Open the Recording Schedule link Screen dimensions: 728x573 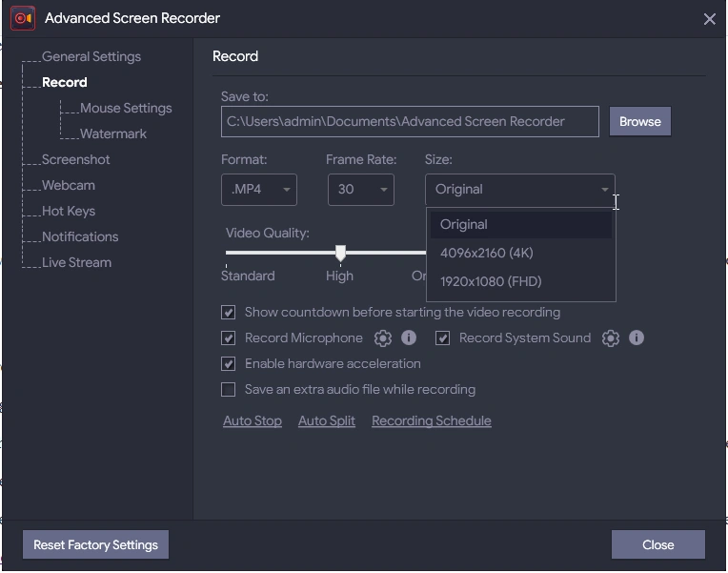click(432, 421)
